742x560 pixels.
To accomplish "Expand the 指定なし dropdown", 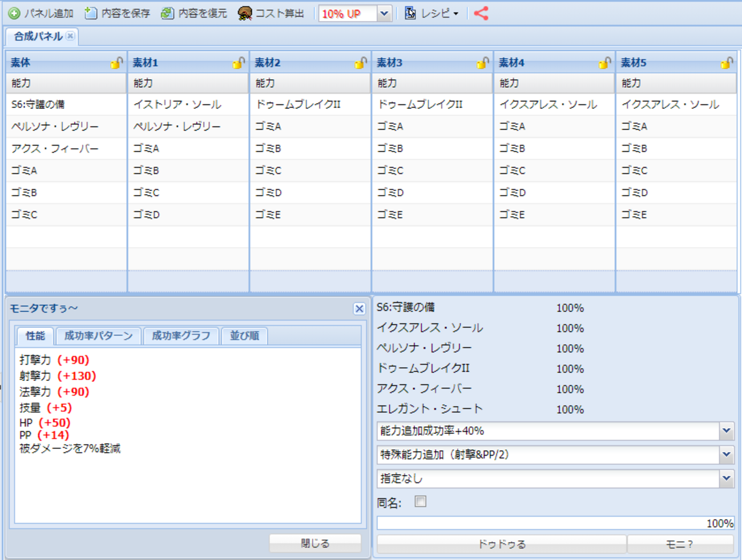I will [x=726, y=478].
